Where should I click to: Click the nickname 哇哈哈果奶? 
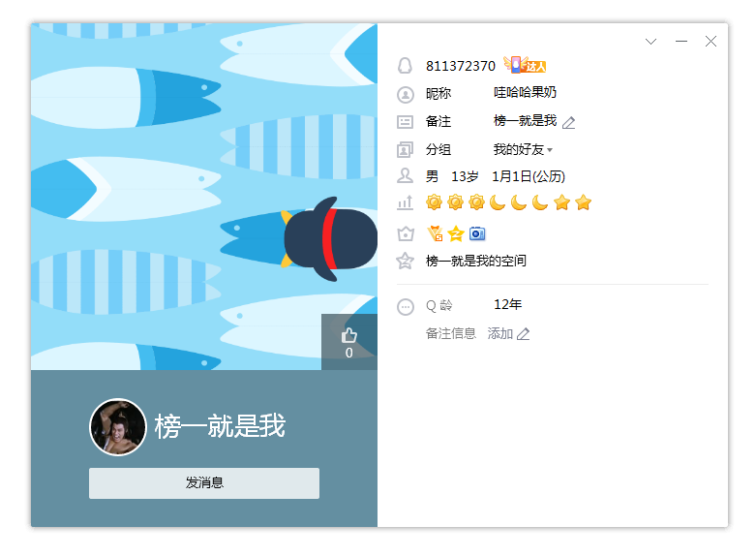pos(525,93)
